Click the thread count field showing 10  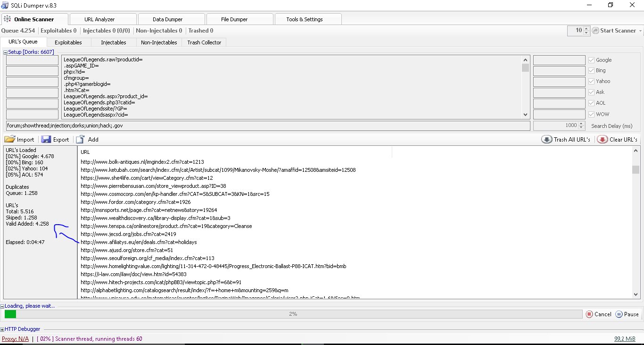tap(575, 31)
